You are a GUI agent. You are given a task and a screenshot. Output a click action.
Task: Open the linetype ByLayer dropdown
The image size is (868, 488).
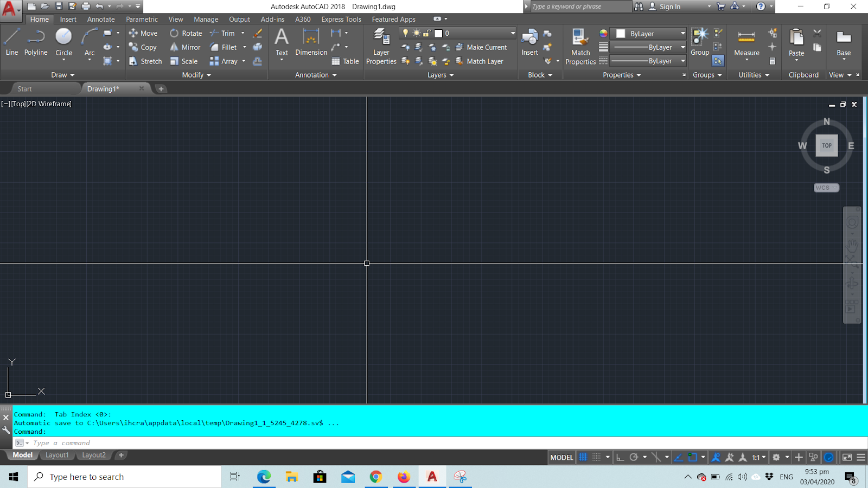coord(648,61)
